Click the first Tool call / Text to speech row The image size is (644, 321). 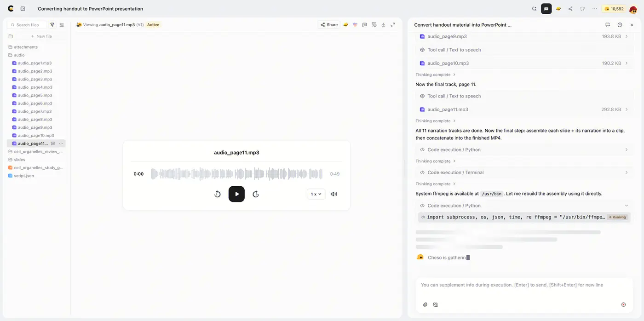coord(524,50)
